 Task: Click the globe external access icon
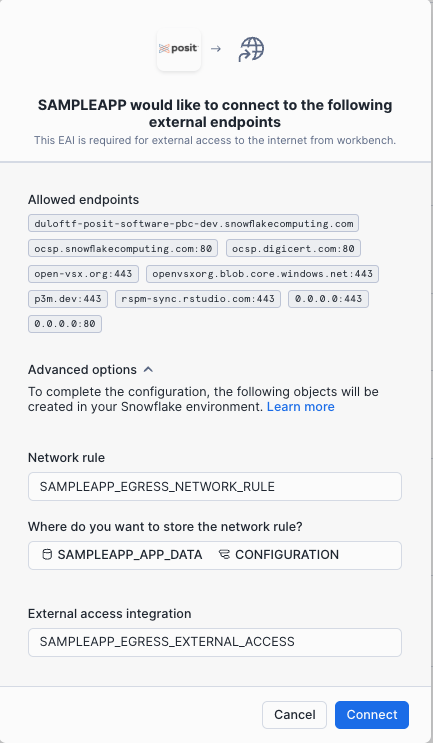(252, 49)
